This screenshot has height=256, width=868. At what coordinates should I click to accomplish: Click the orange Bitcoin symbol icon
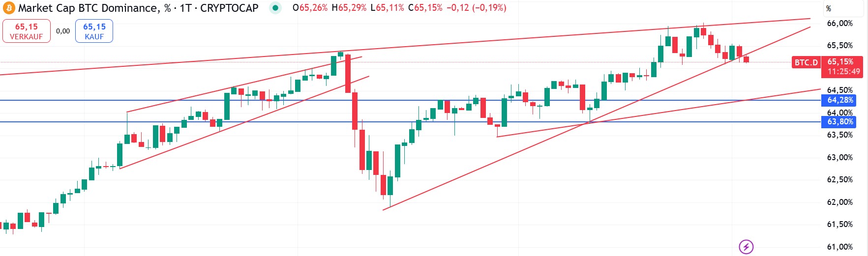click(9, 8)
